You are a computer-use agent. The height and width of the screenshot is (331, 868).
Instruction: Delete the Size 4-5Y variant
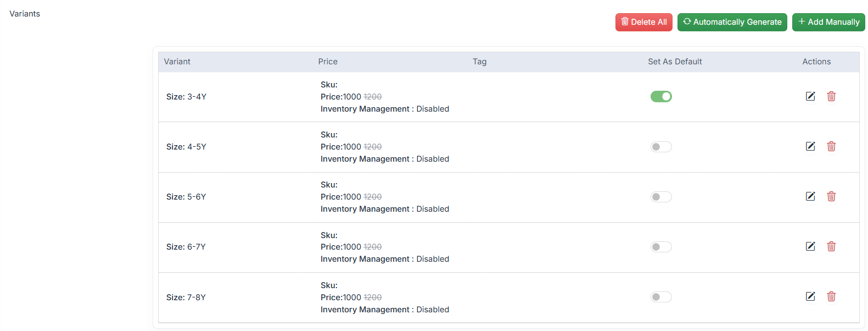pos(831,146)
